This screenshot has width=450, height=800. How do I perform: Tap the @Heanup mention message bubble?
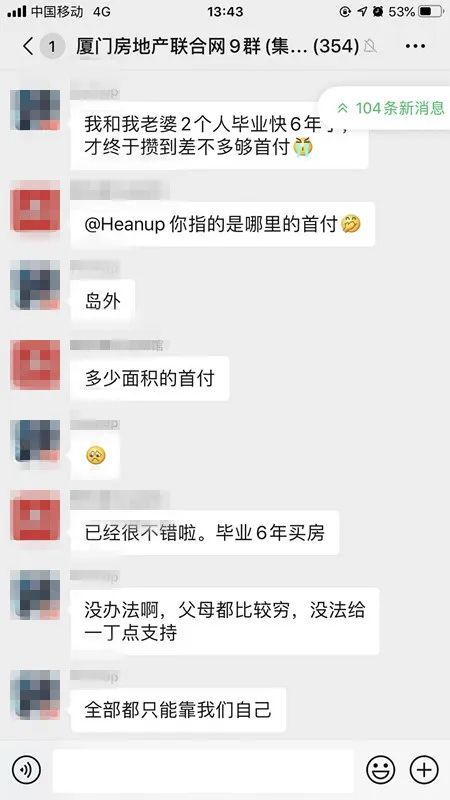click(222, 224)
